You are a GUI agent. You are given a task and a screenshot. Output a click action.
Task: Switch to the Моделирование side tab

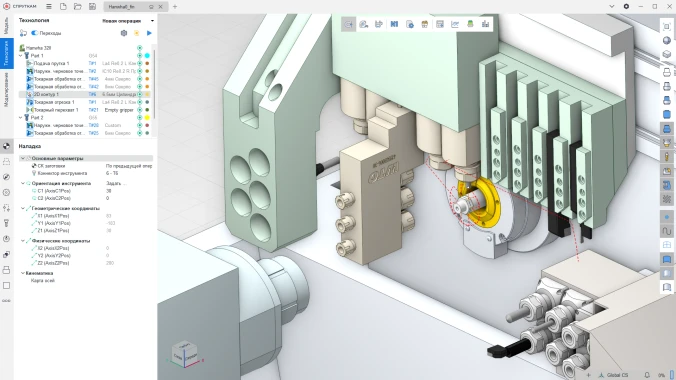coord(6,89)
